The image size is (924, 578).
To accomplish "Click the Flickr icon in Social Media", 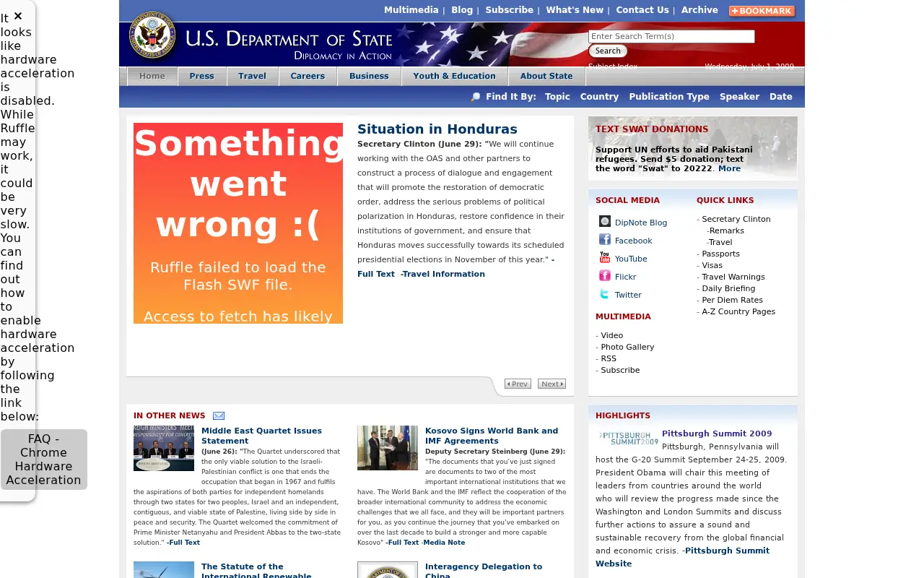I will pyautogui.click(x=605, y=275).
